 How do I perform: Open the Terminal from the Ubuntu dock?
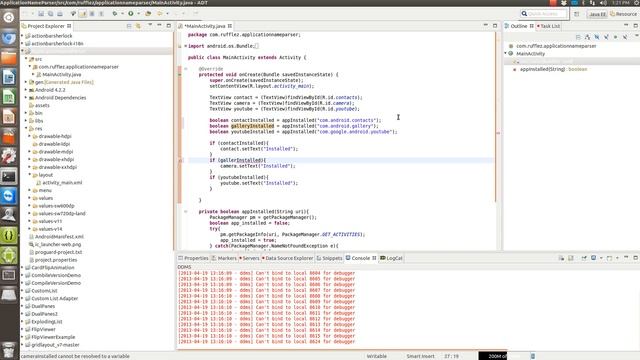[9, 176]
